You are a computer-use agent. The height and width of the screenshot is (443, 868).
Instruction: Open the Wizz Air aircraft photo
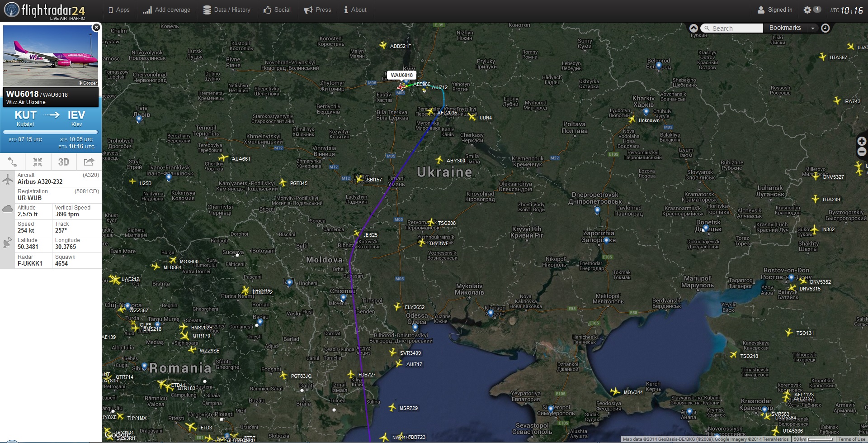coord(50,56)
